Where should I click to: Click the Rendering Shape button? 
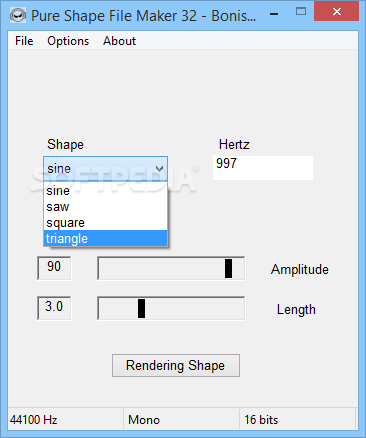click(x=176, y=365)
